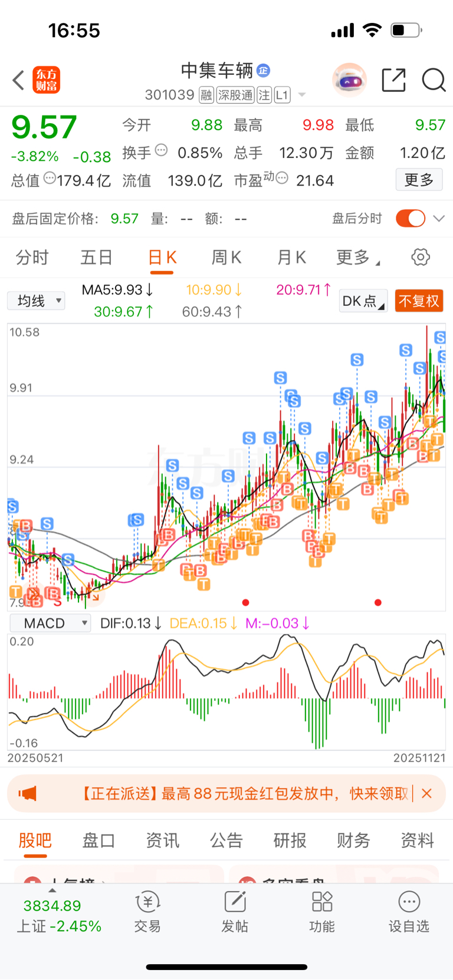This screenshot has height=980, width=453.
Task: Open the 公告 announcements tab
Action: click(226, 840)
